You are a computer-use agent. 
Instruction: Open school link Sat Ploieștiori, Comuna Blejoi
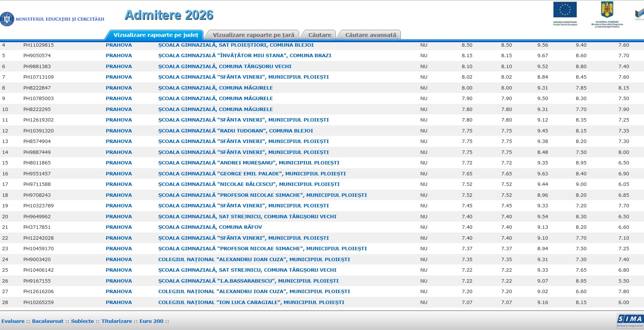tap(236, 45)
